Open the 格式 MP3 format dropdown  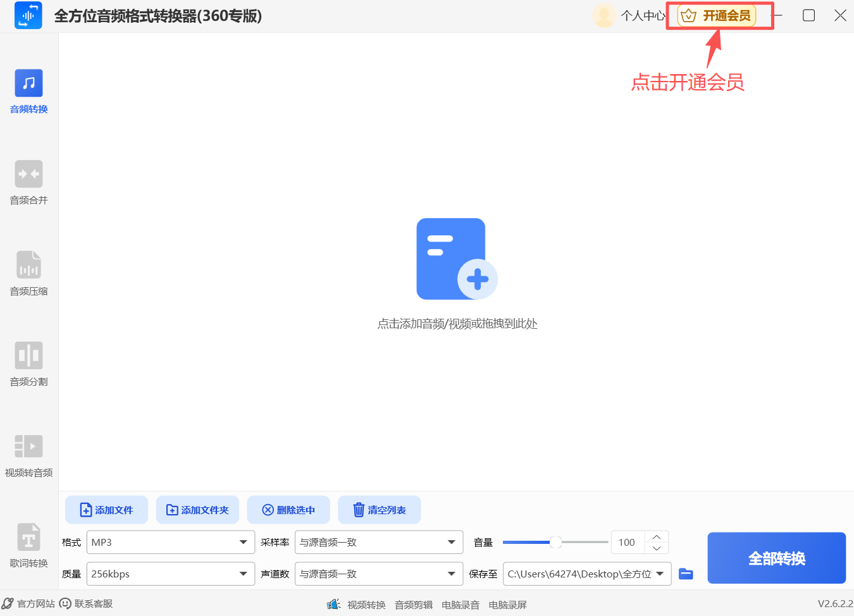(x=170, y=542)
